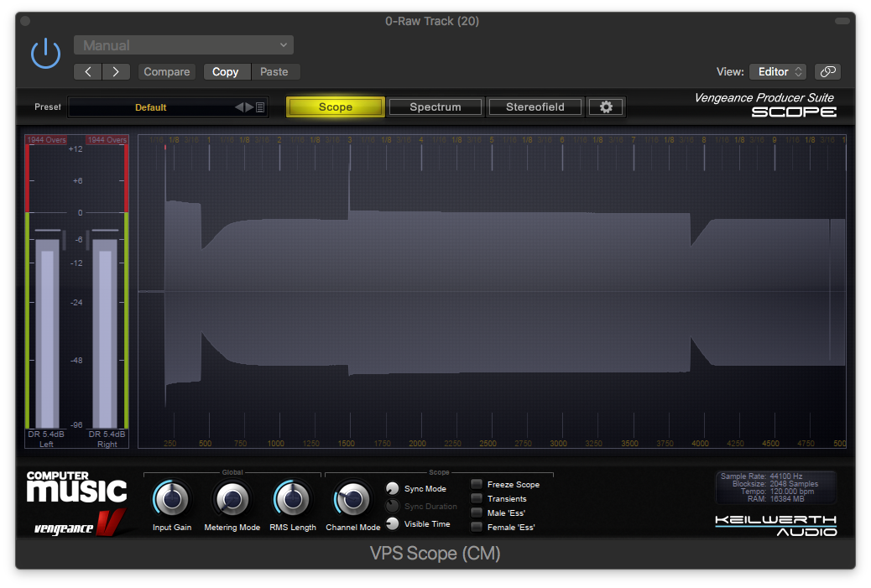The image size is (871, 588).
Task: Open the gear settings in Scope header
Action: [x=606, y=107]
